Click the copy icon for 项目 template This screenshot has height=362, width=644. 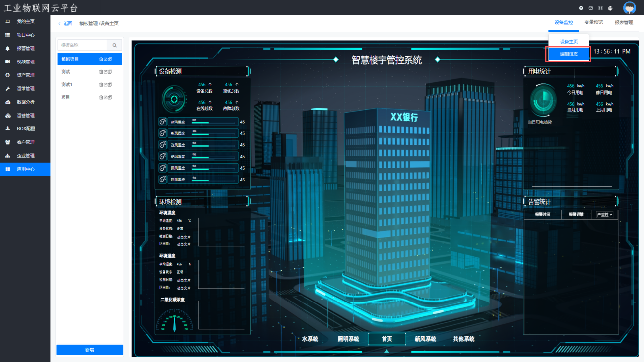pos(110,98)
